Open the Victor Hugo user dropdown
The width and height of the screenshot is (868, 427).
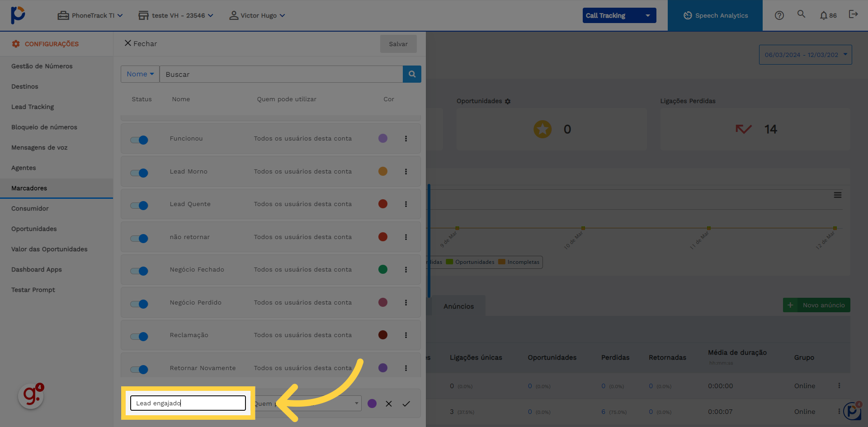257,15
